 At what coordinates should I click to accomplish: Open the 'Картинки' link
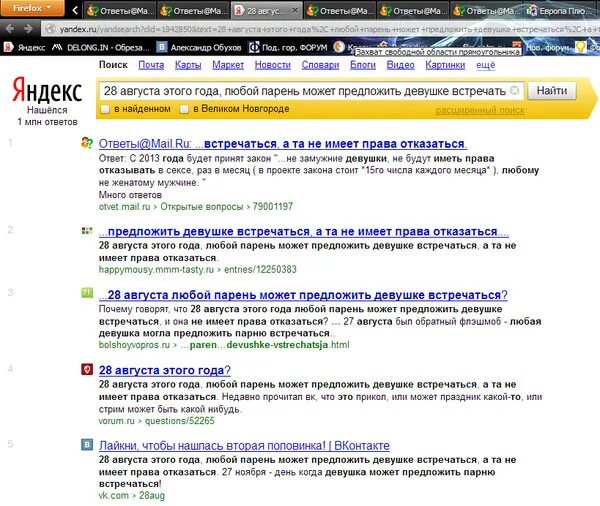click(x=445, y=65)
